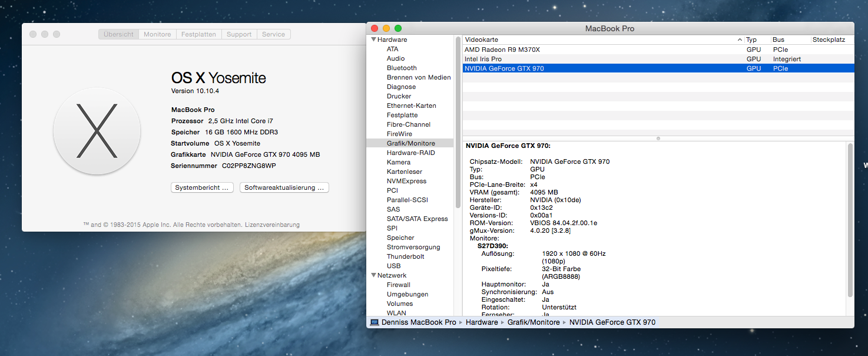Collapse the Hardware section triangle

[x=373, y=39]
